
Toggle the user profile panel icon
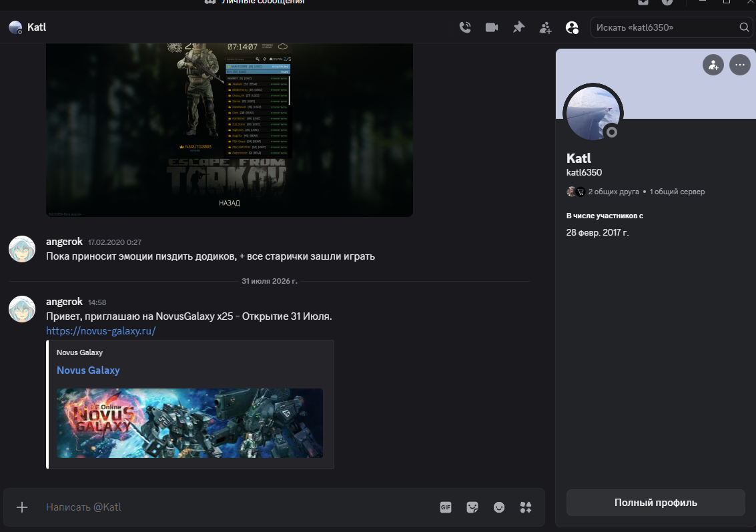[x=572, y=27]
